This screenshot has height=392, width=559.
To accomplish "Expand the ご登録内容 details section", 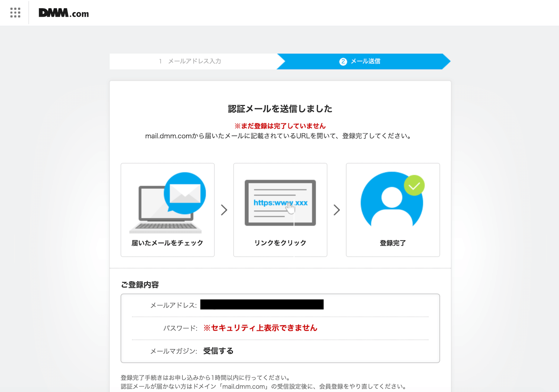I will pos(140,284).
